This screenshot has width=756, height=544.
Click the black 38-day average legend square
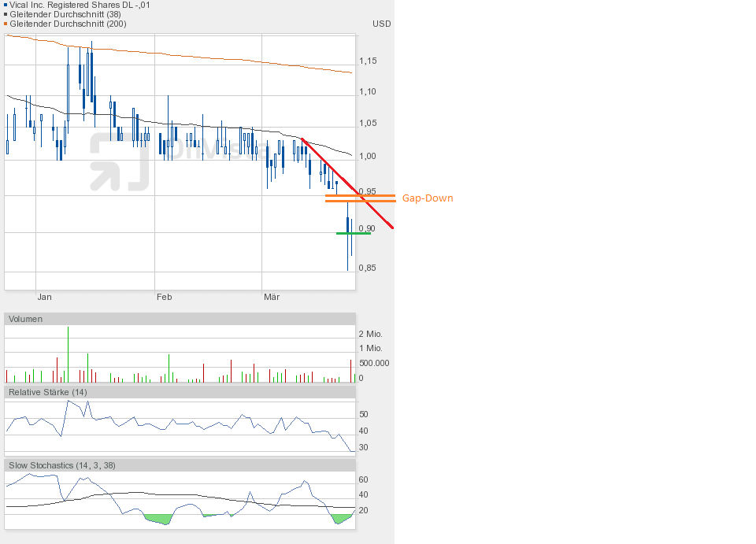[5, 14]
